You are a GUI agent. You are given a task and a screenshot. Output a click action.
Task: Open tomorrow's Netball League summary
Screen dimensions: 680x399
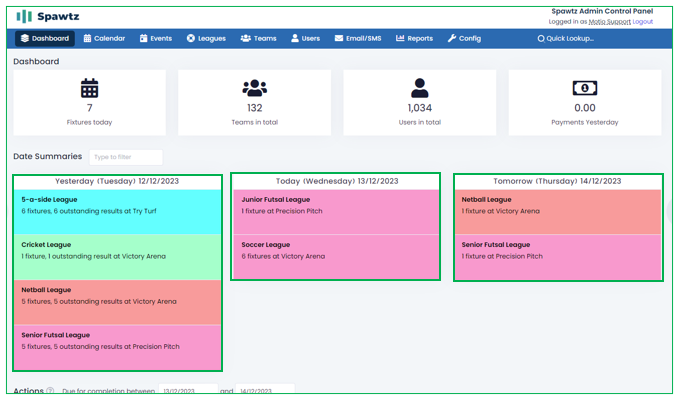(558, 212)
